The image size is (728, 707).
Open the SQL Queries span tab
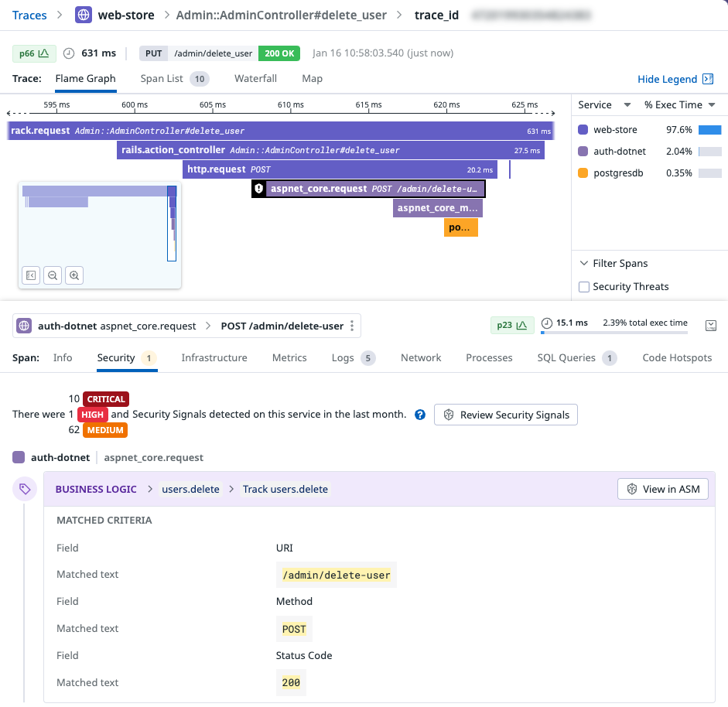coord(577,358)
